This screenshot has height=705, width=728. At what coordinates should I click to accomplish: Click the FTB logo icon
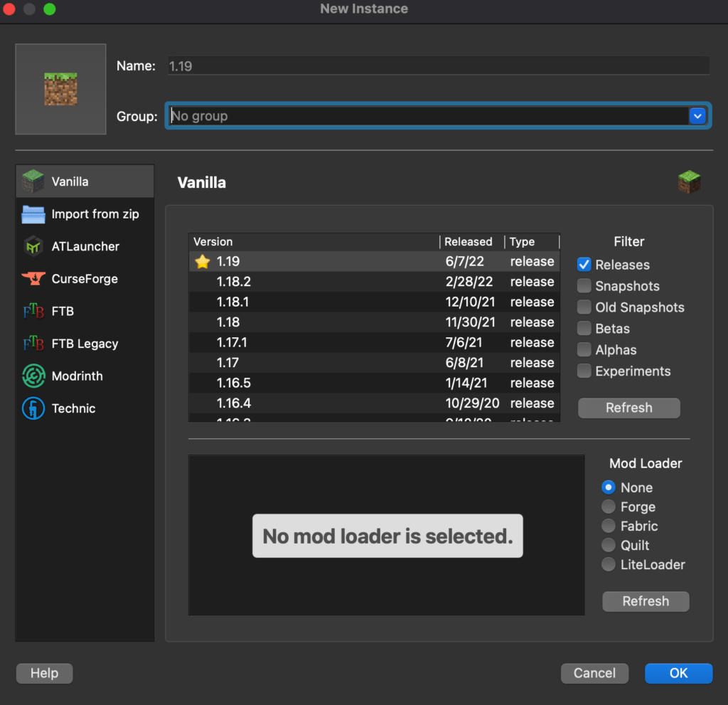[33, 311]
